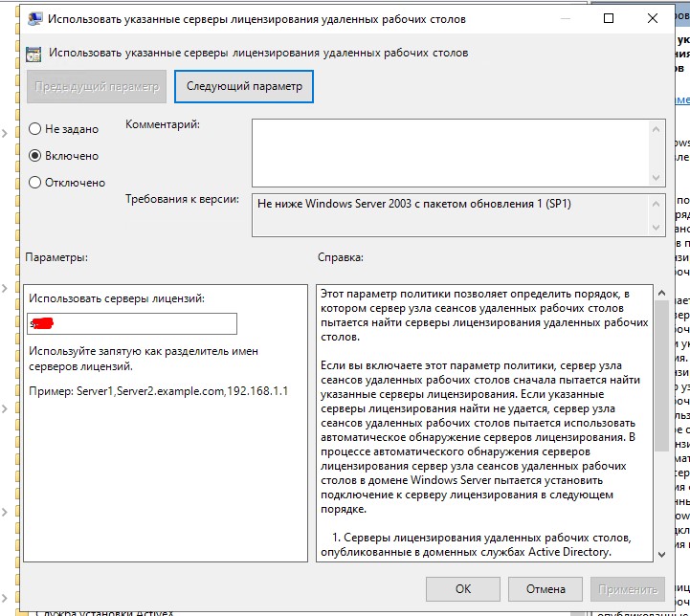Click the 'Справка:' label

click(341, 257)
